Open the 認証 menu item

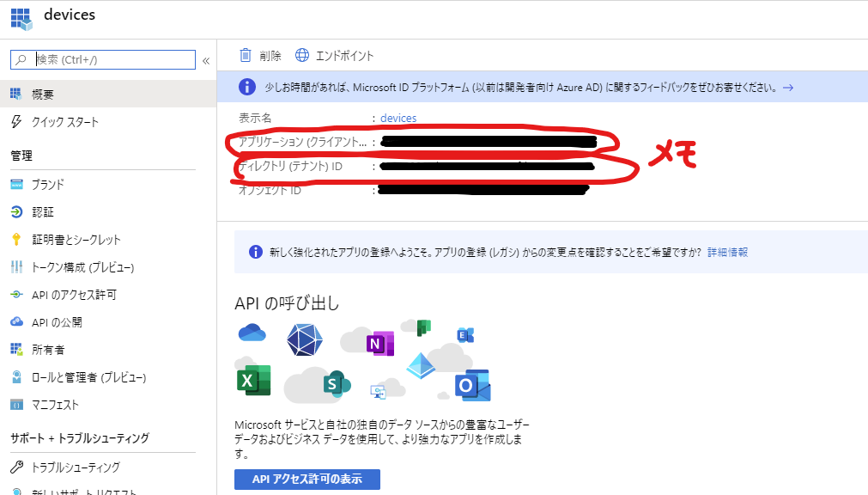click(43, 211)
